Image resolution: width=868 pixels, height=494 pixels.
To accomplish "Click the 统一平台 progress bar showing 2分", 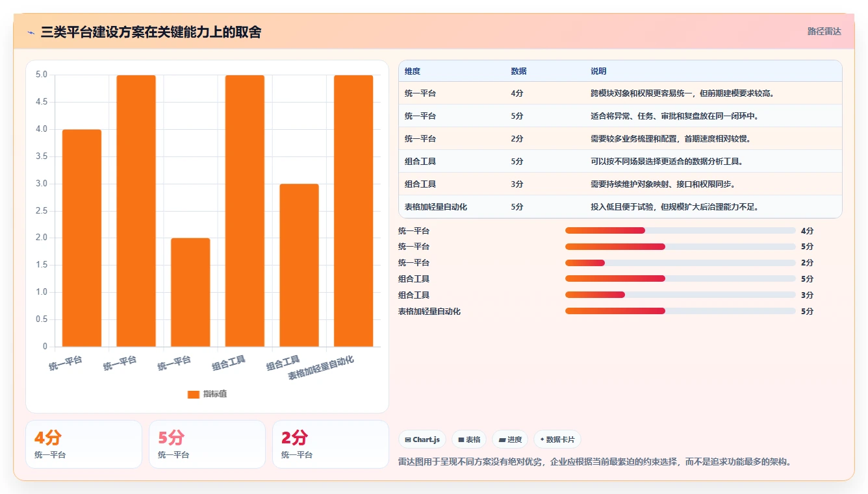I will 680,263.
